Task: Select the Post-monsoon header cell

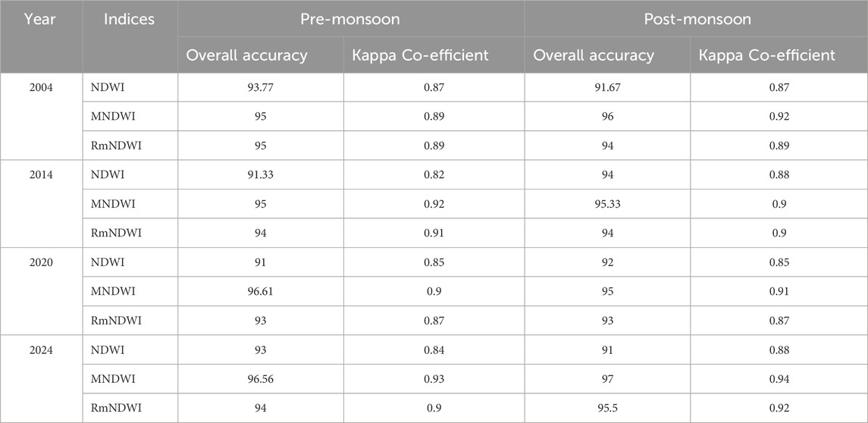Action: point(697,20)
